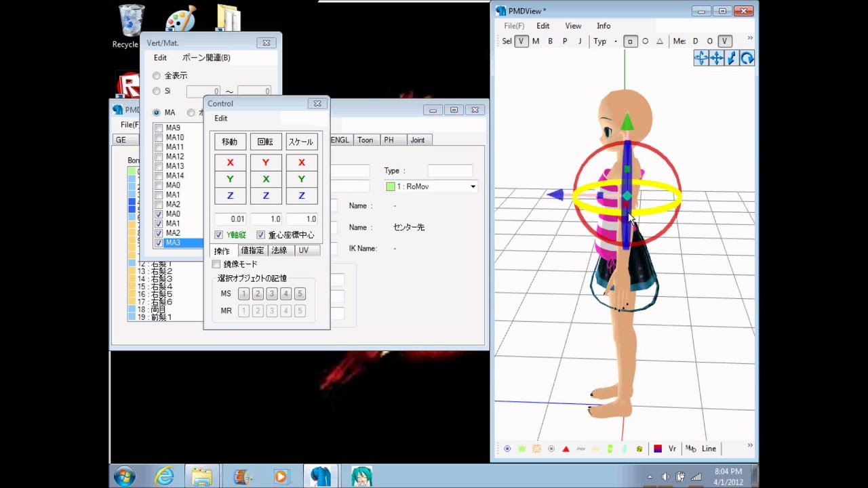Check the MA12 material checkbox
The width and height of the screenshot is (868, 488).
[159, 157]
